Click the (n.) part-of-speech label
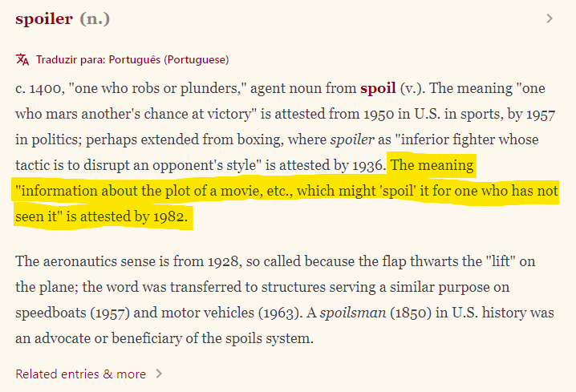Viewport: 576px width, 392px height. click(95, 18)
